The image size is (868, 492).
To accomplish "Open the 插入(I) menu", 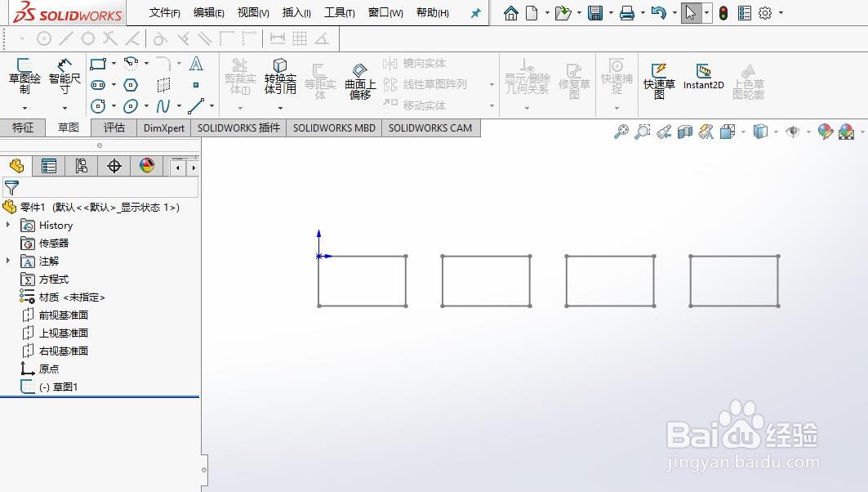I will tap(296, 13).
